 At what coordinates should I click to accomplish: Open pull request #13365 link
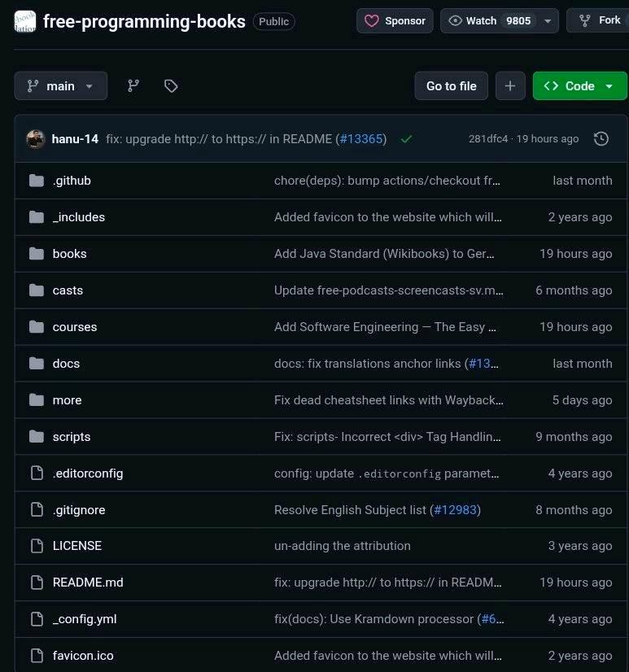point(361,139)
